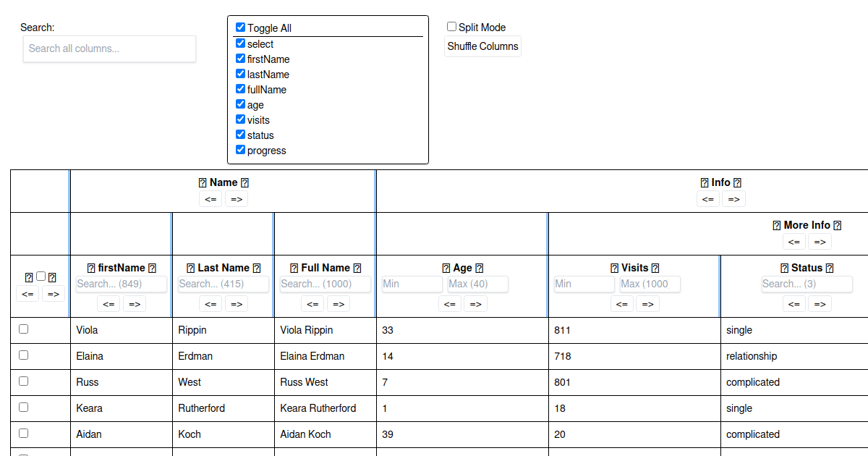Click the "<=" pin icon under the Full Name column

[x=312, y=303]
